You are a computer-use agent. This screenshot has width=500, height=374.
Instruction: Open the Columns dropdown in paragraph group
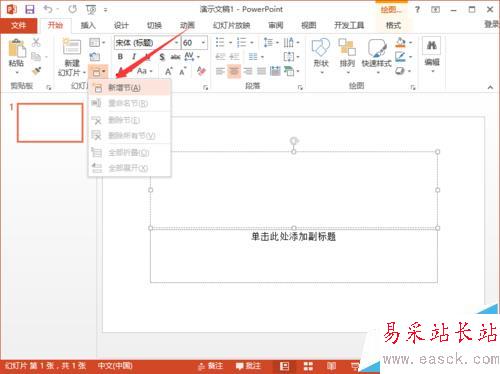pos(256,57)
